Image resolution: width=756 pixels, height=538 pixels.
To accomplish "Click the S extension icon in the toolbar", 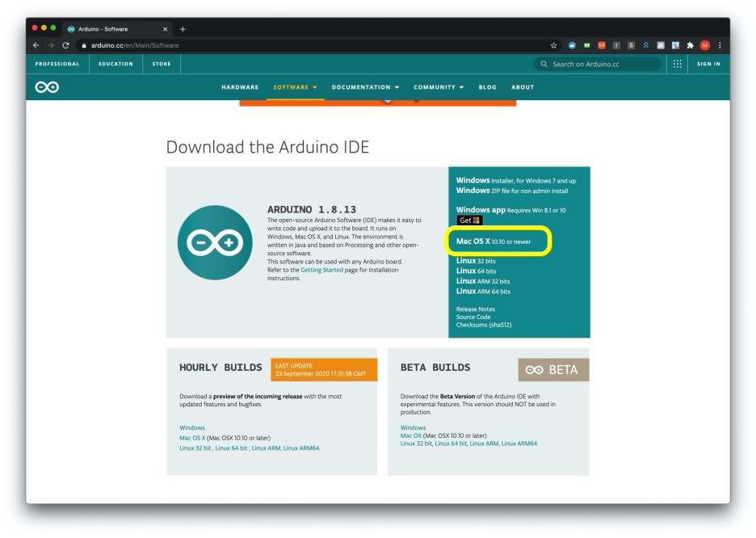I will pos(631,45).
